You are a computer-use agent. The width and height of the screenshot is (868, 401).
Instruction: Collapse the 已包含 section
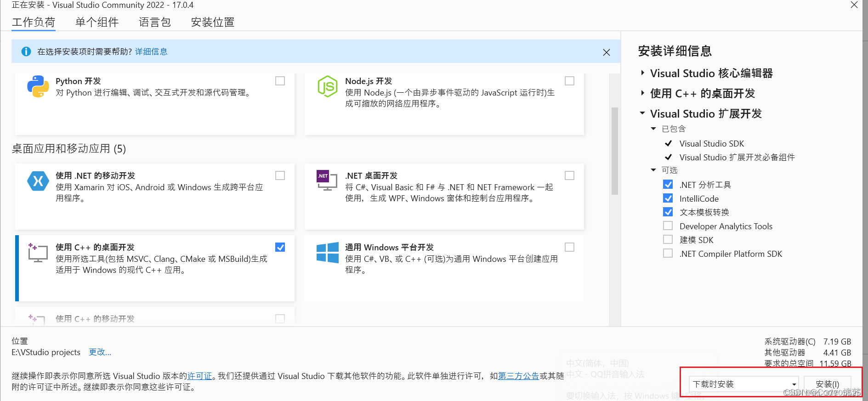[653, 129]
